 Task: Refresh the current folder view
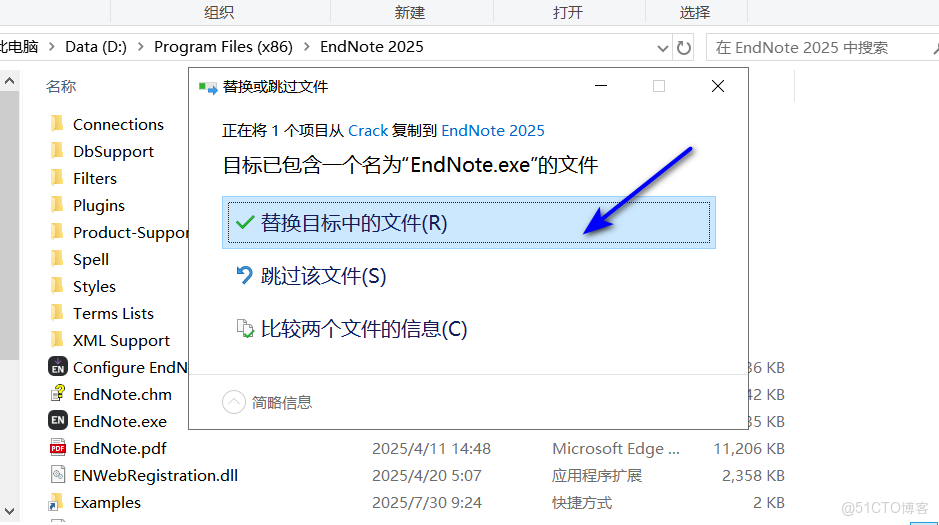pos(683,47)
